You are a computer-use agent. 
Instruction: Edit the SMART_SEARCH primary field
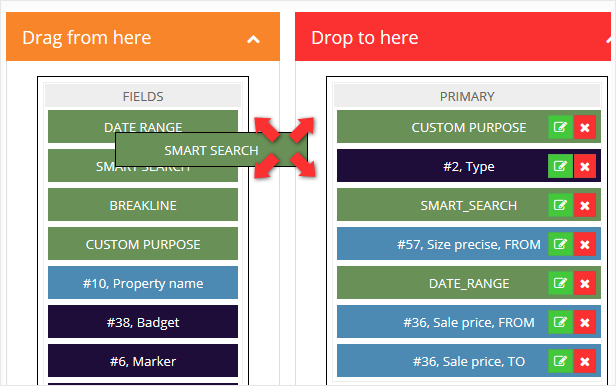coord(561,205)
